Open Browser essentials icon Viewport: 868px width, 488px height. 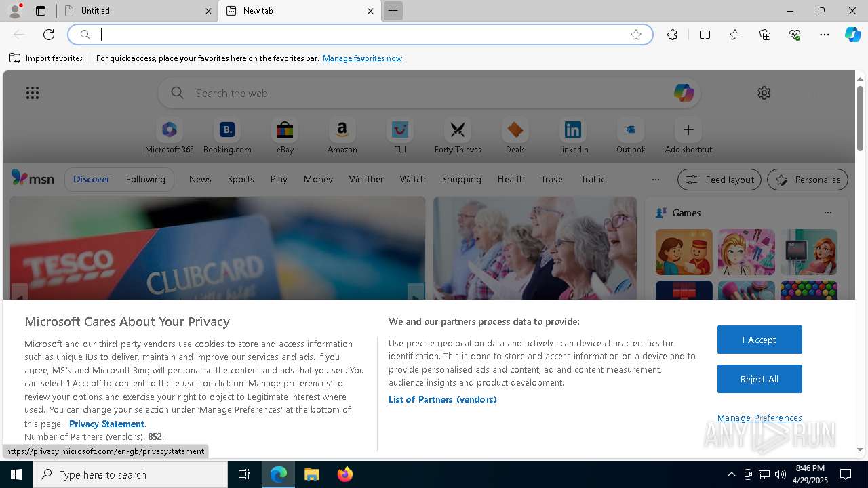tap(795, 35)
